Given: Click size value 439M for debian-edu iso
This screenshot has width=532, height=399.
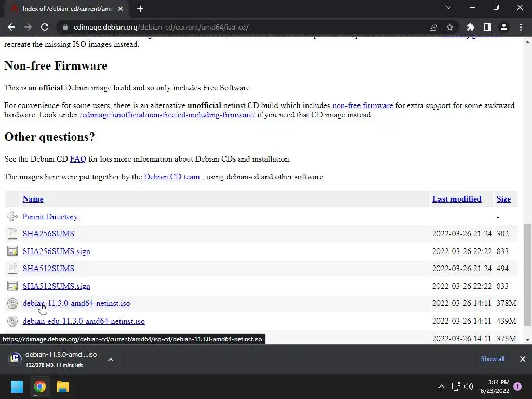Looking at the screenshot, I should 506,321.
